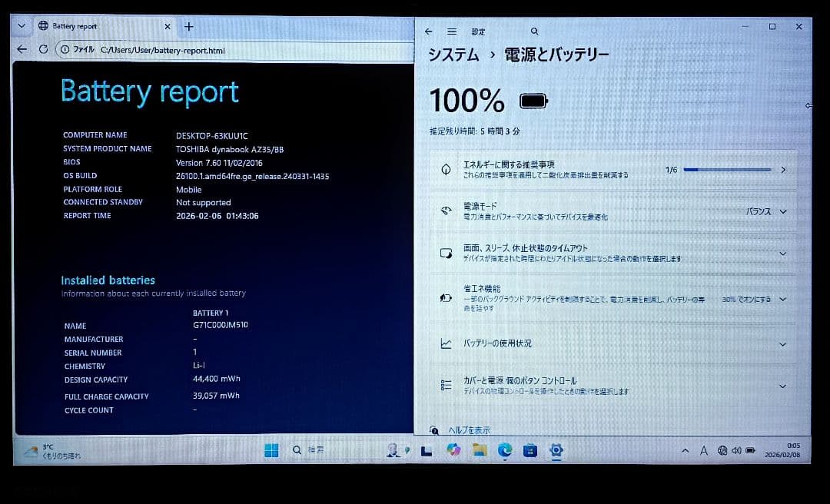
Task: Click the ヘルプを表示 help link
Action: 471,429
